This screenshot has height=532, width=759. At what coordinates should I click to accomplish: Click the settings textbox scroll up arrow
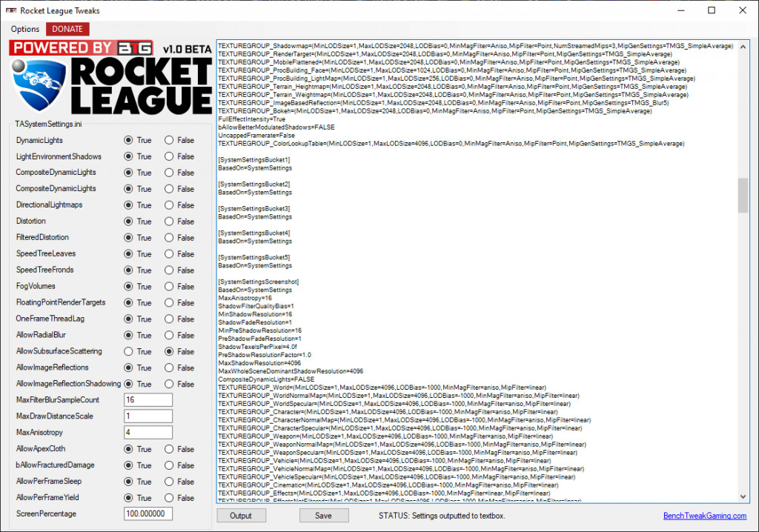pyautogui.click(x=743, y=47)
